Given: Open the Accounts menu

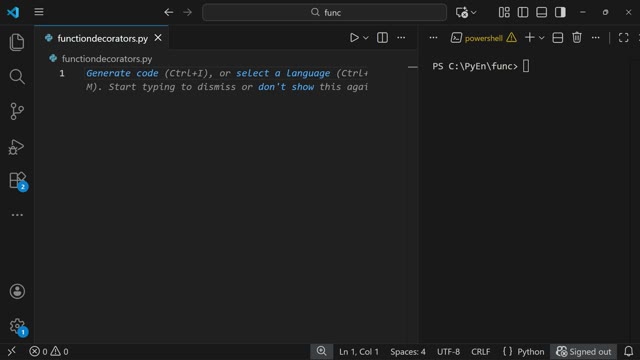Looking at the screenshot, I should (17, 291).
